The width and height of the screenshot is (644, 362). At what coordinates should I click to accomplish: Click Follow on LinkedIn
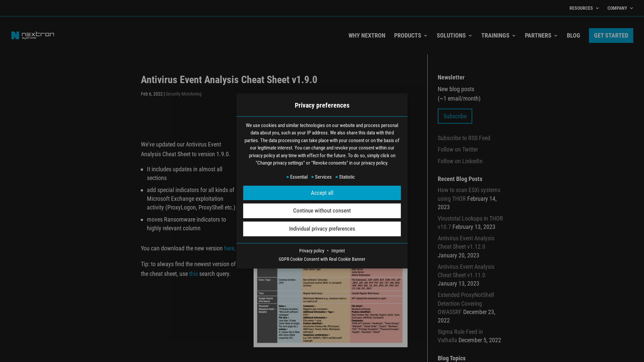click(460, 161)
